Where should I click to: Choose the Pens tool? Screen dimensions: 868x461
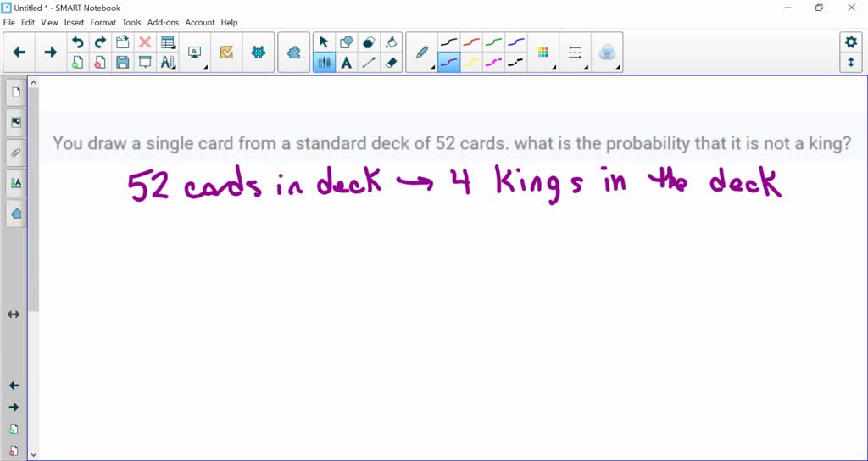tap(324, 63)
